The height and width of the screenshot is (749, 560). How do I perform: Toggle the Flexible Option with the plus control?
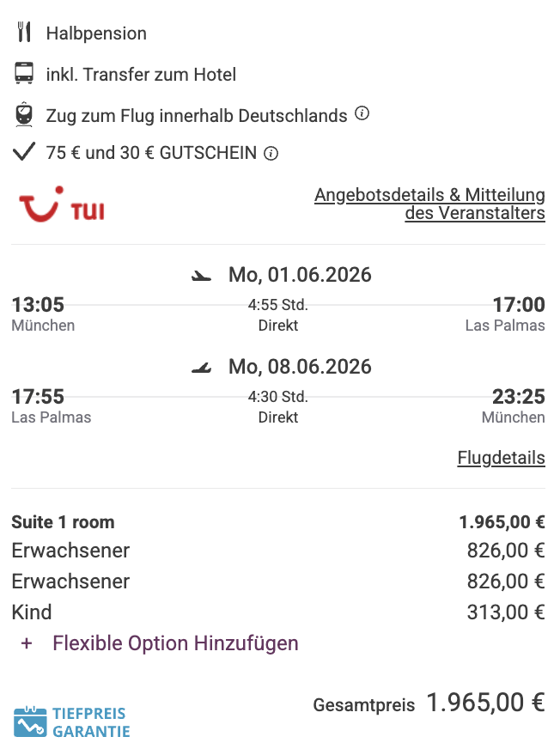[x=26, y=642]
